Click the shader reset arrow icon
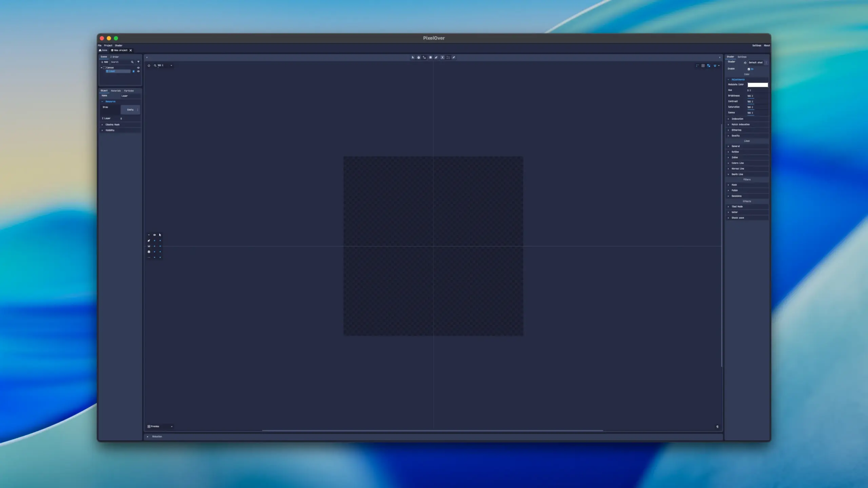Viewport: 868px width, 488px height. point(745,63)
